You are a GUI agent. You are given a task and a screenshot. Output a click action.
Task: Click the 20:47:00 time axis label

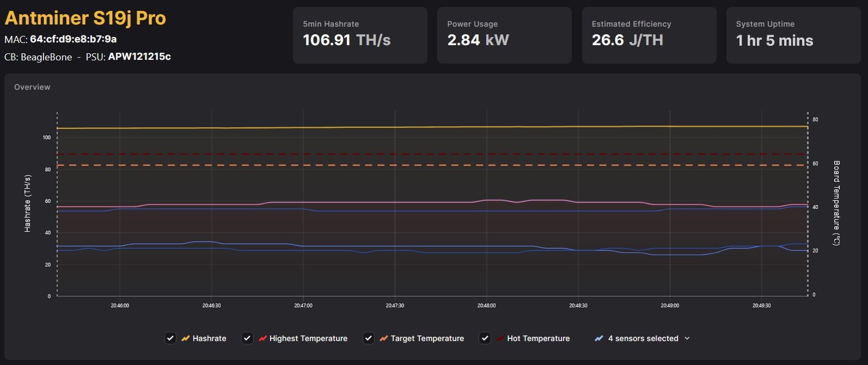303,306
